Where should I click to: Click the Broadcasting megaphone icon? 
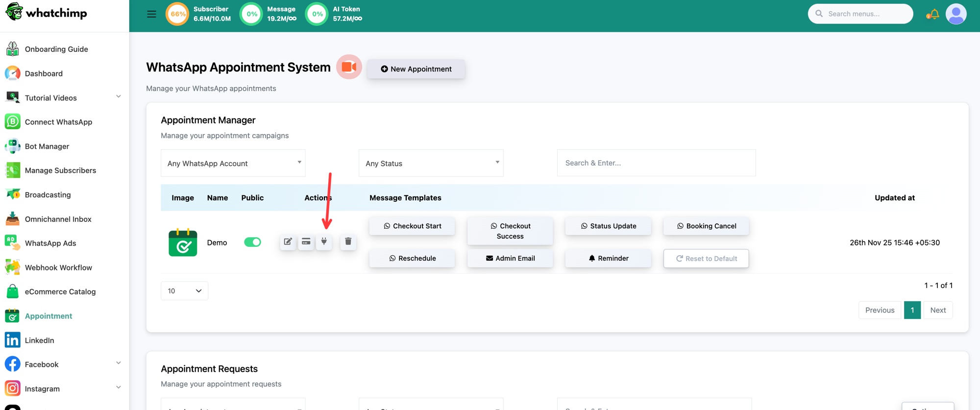click(x=12, y=194)
